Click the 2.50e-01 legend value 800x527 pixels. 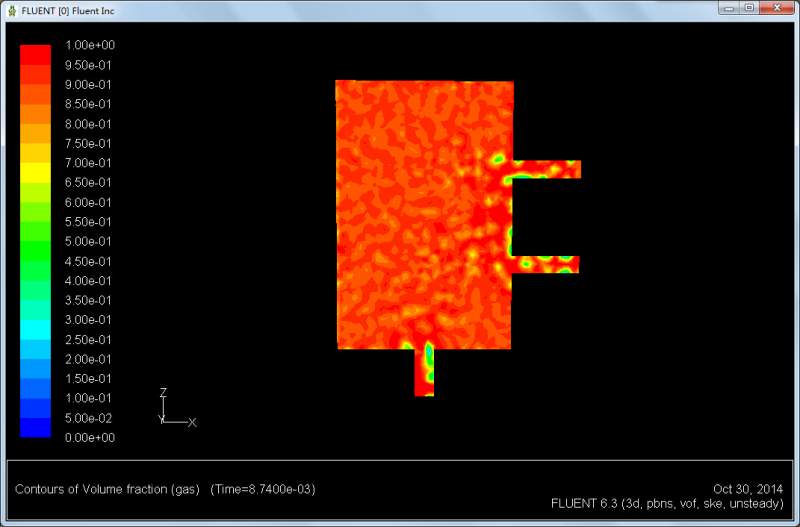coord(88,339)
